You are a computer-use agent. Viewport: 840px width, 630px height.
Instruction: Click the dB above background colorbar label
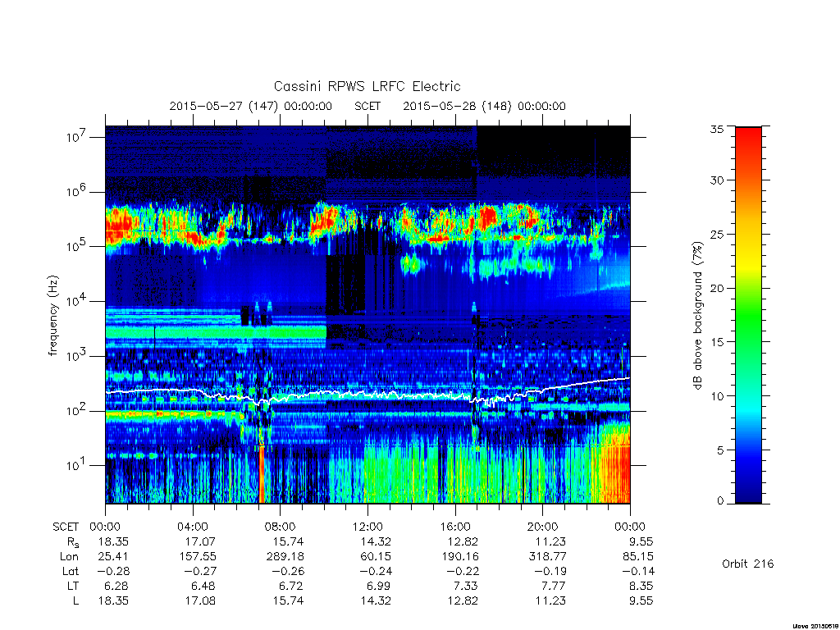point(697,316)
